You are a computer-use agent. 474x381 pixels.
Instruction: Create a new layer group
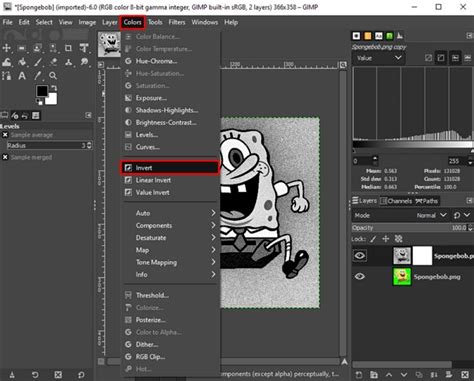tap(374, 375)
